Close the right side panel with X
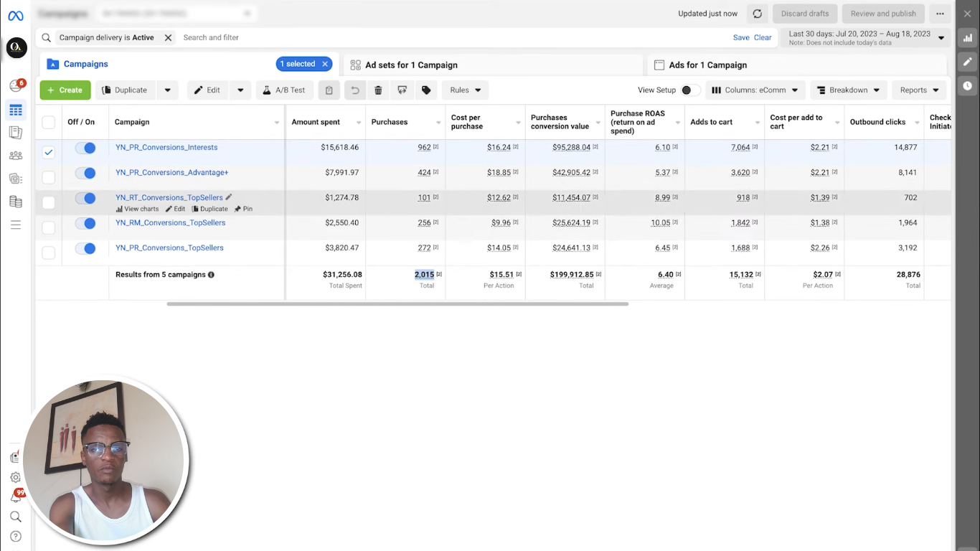This screenshot has height=551, width=980. click(x=968, y=14)
